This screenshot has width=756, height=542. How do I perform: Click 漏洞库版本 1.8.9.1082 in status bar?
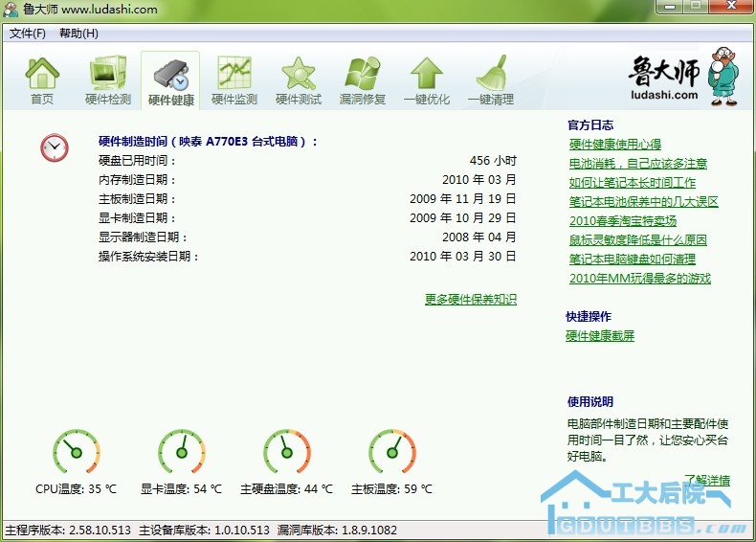tap(337, 531)
